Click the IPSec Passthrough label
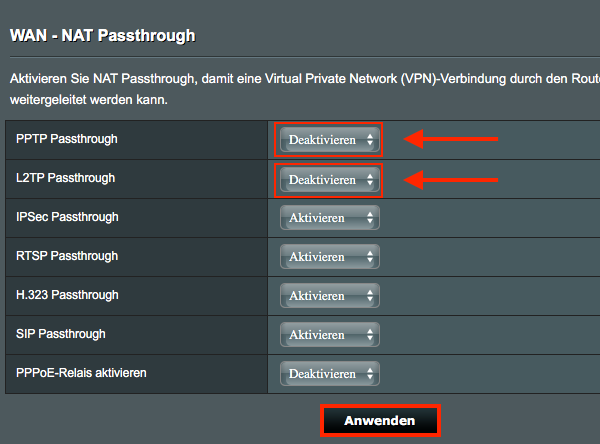 click(67, 217)
